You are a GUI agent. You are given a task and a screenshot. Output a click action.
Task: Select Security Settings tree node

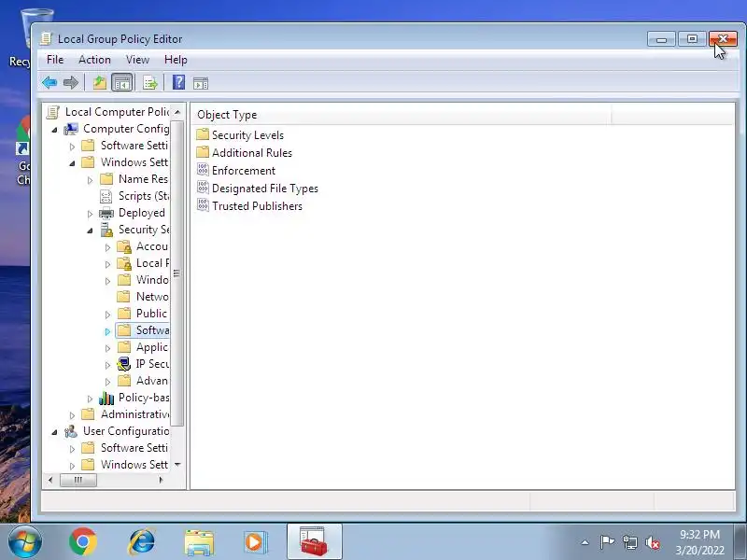(x=134, y=230)
